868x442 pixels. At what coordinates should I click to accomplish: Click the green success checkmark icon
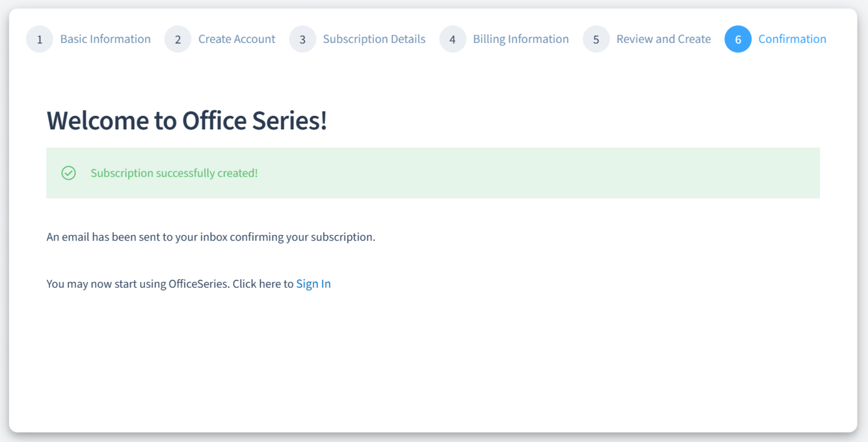click(x=69, y=173)
